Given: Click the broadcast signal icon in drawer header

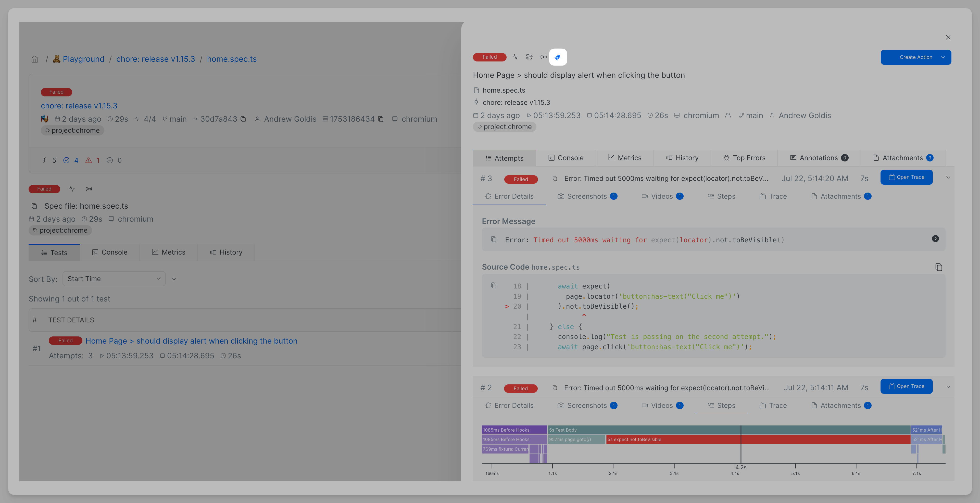Looking at the screenshot, I should [x=543, y=57].
